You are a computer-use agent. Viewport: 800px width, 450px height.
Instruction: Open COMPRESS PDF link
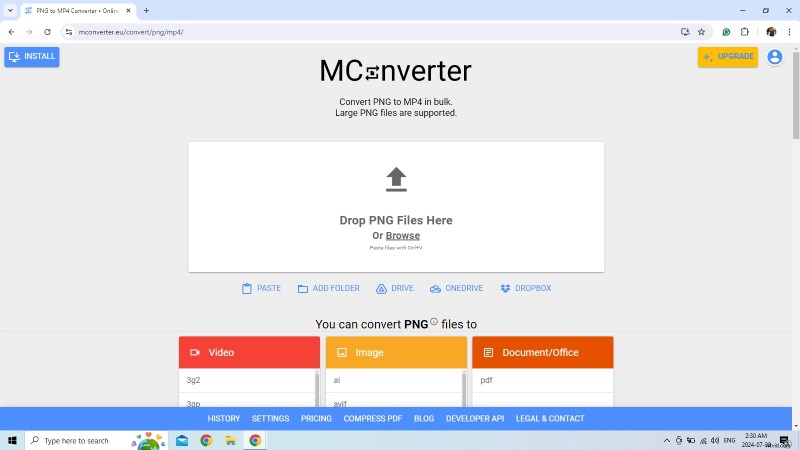click(372, 418)
